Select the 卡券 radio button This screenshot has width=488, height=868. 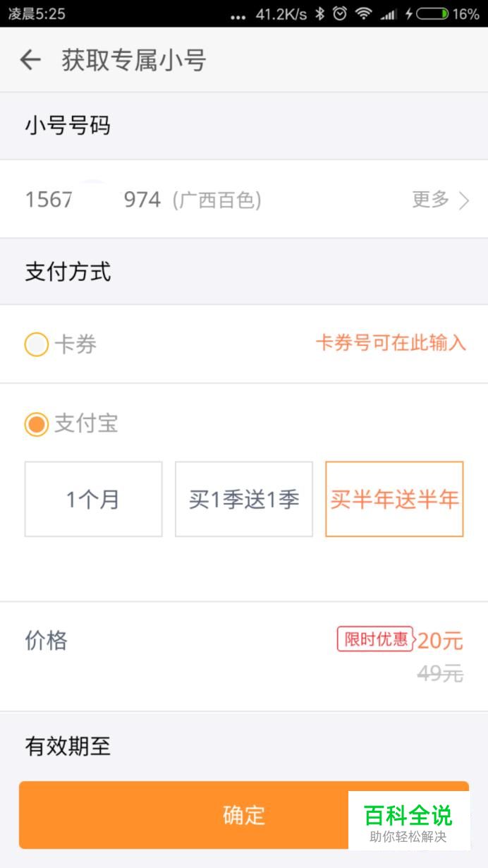click(37, 345)
